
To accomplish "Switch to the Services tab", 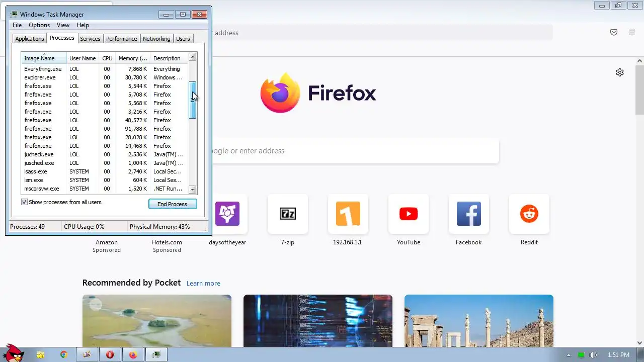I will click(x=90, y=39).
